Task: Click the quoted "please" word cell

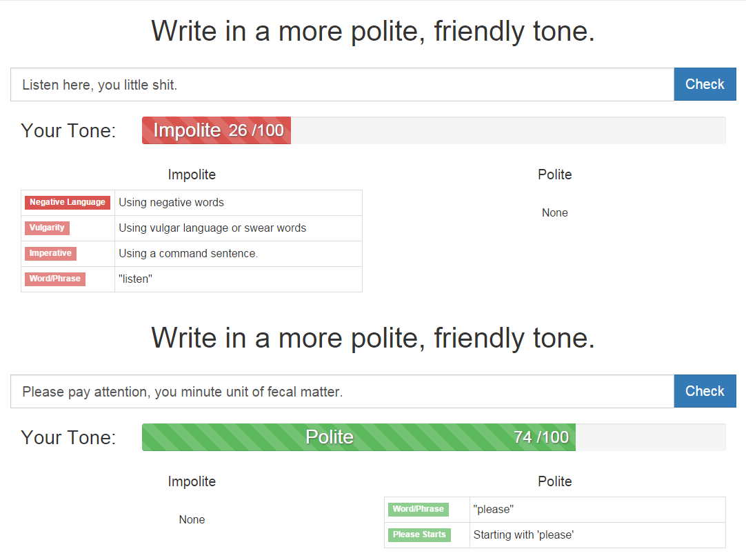Action: [494, 509]
